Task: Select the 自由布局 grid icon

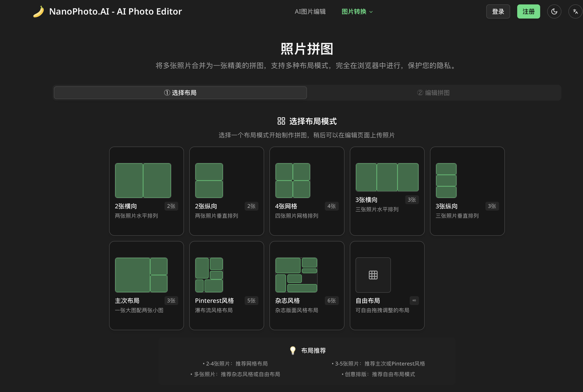Action: [x=373, y=275]
